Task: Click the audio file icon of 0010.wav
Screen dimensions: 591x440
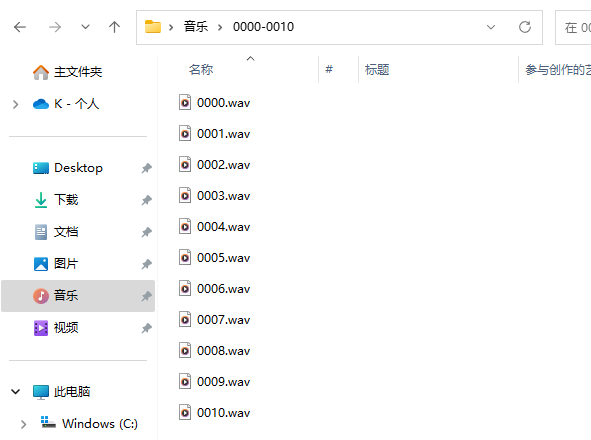Action: tap(185, 412)
